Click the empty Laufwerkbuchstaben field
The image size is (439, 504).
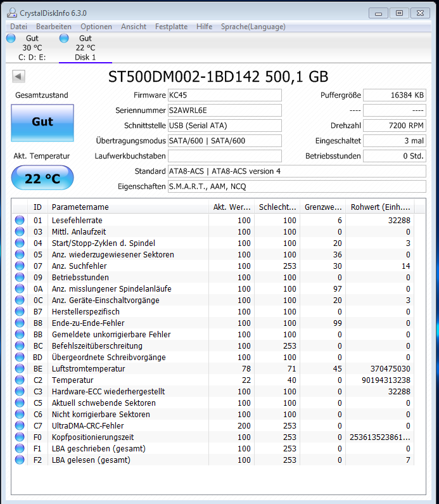tap(225, 156)
